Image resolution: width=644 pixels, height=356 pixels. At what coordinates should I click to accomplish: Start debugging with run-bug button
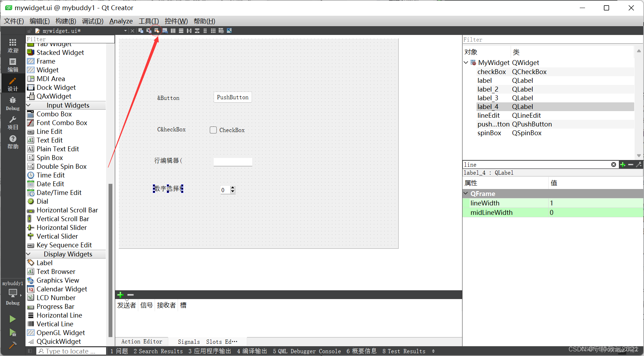[x=13, y=332]
